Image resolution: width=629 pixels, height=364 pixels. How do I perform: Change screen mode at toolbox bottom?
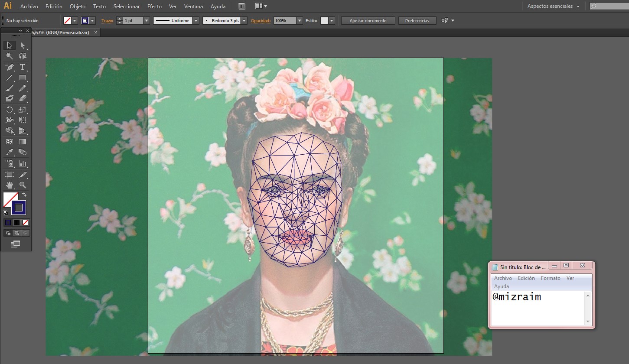[16, 244]
